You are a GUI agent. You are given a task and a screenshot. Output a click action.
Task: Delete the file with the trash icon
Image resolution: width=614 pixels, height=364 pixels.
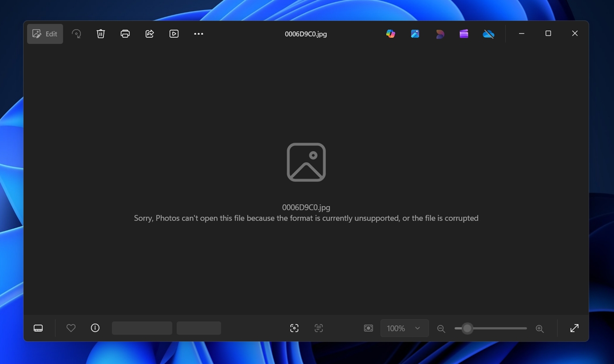tap(100, 34)
